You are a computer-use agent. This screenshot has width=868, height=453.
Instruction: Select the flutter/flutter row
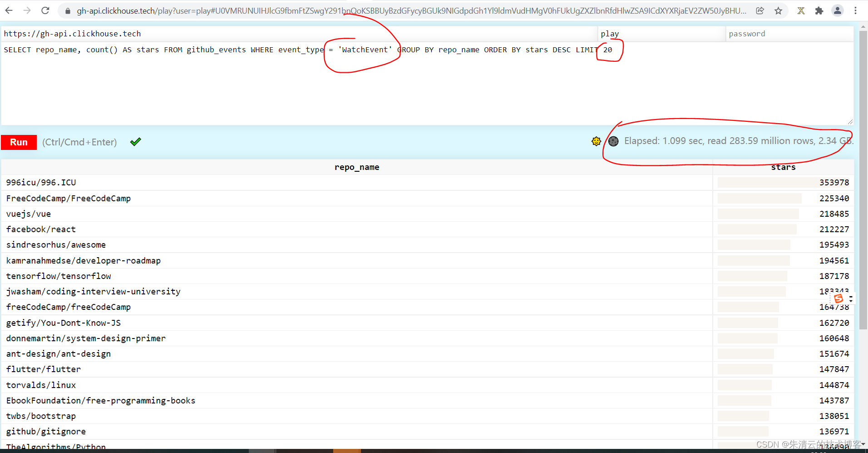tap(427, 369)
